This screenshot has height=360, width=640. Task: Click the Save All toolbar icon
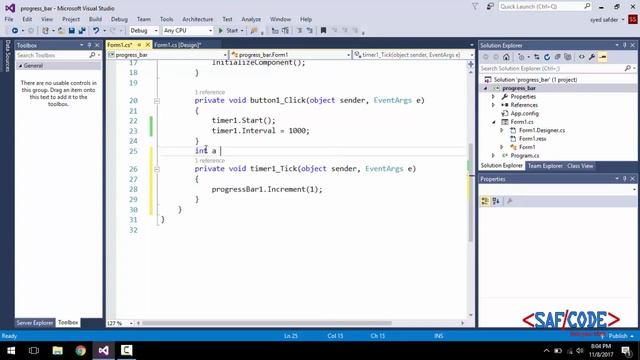[82, 31]
